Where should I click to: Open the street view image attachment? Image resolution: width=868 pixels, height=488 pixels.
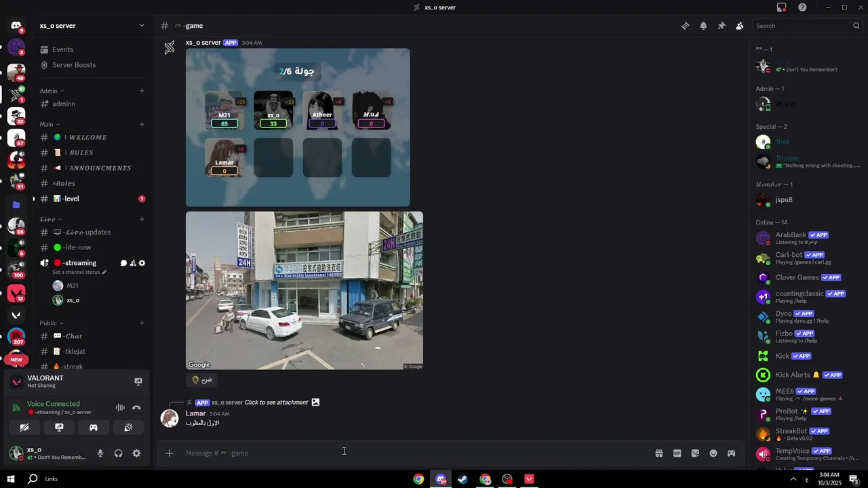[304, 291]
